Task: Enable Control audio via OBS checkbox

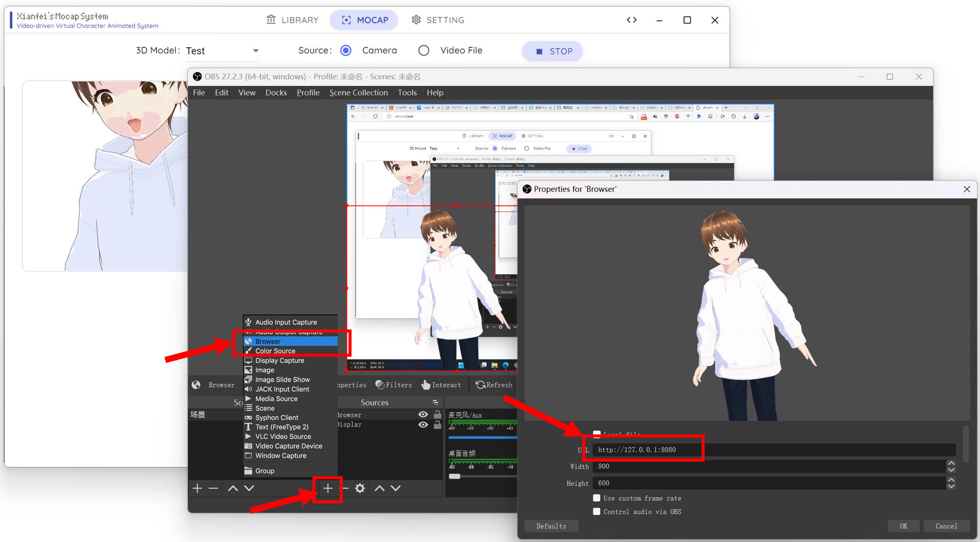Action: coord(597,512)
